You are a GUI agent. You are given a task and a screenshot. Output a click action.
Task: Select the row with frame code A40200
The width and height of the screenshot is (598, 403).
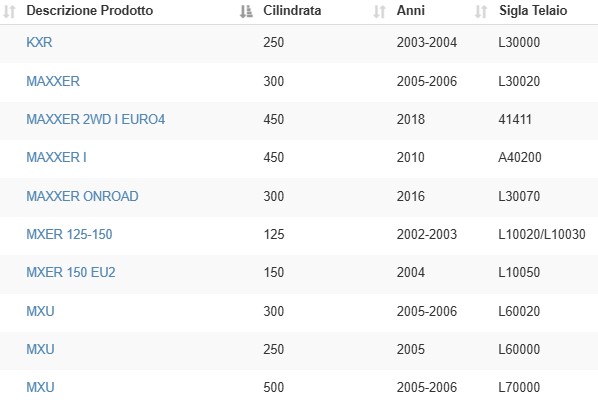point(299,159)
